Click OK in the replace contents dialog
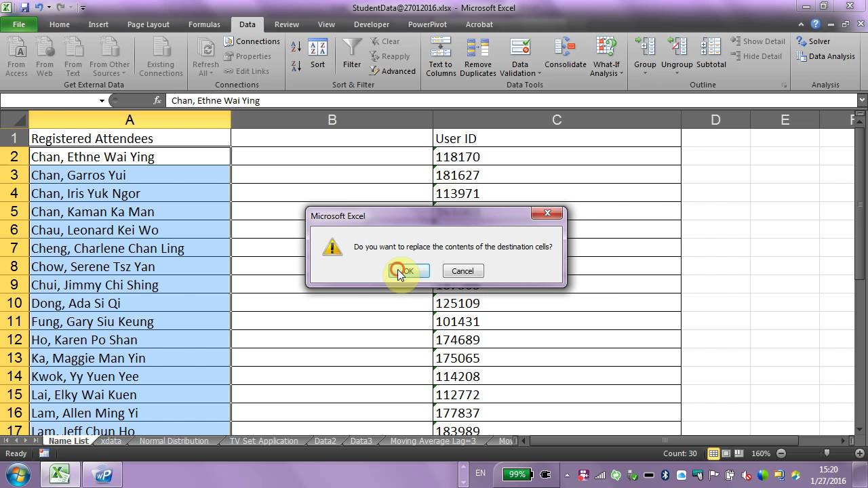This screenshot has width=868, height=488. 409,271
